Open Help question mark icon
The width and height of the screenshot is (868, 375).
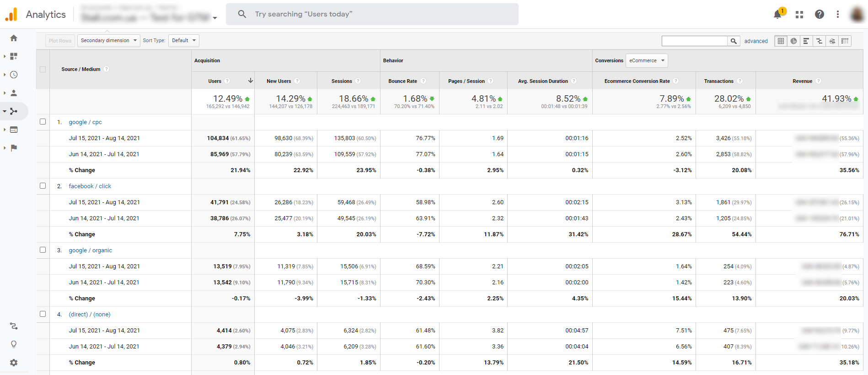[820, 14]
